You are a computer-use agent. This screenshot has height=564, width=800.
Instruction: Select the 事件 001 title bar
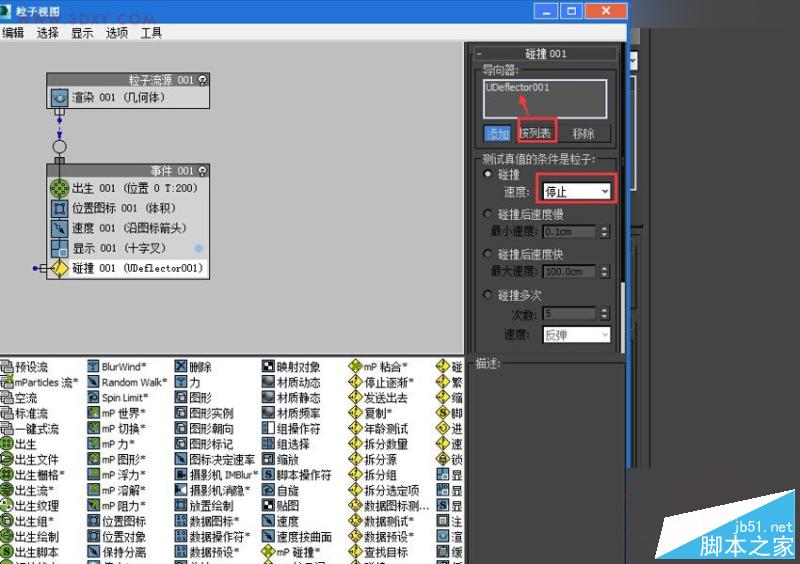(128, 170)
